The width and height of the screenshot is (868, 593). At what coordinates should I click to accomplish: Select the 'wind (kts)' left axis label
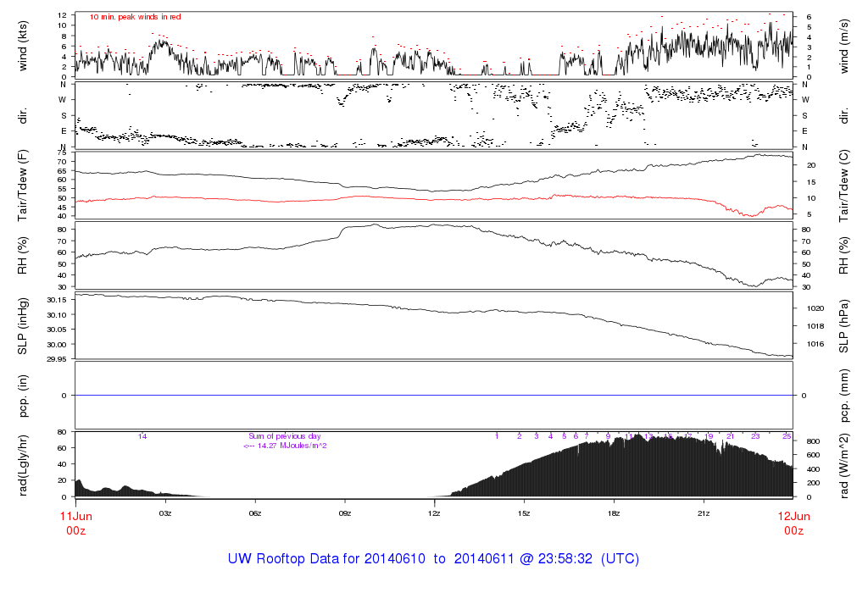pos(24,45)
